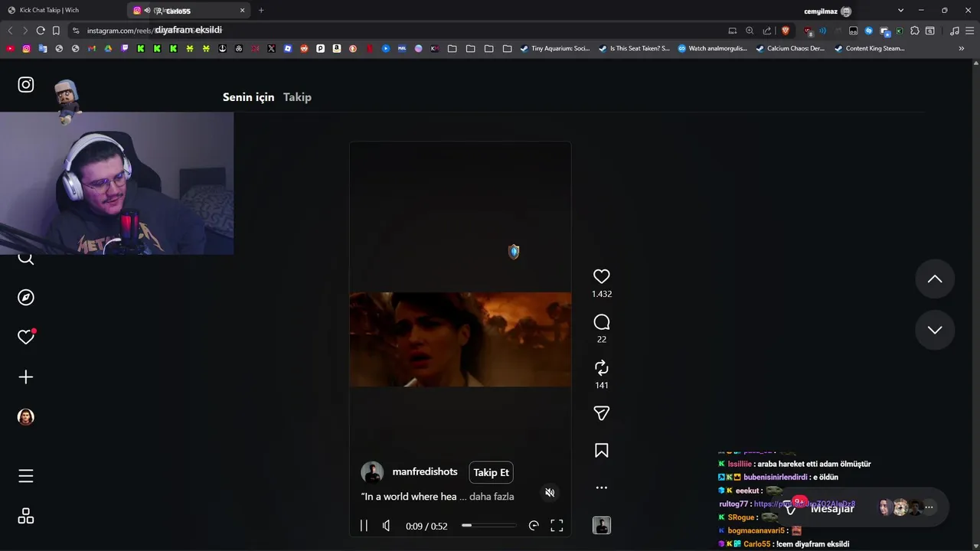The width and height of the screenshot is (980, 551).
Task: Open YouTube bookmark icon in bookmarks bar
Action: coord(10,48)
